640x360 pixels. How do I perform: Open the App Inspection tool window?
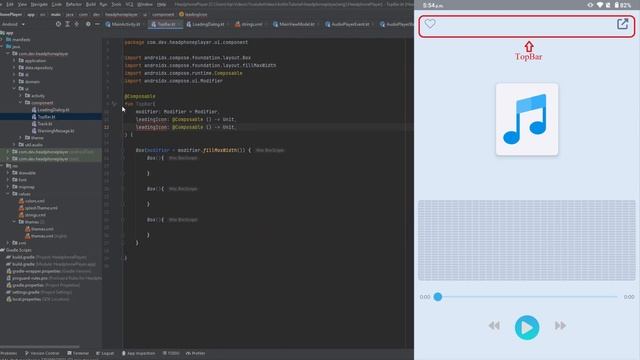pyautogui.click(x=138, y=353)
